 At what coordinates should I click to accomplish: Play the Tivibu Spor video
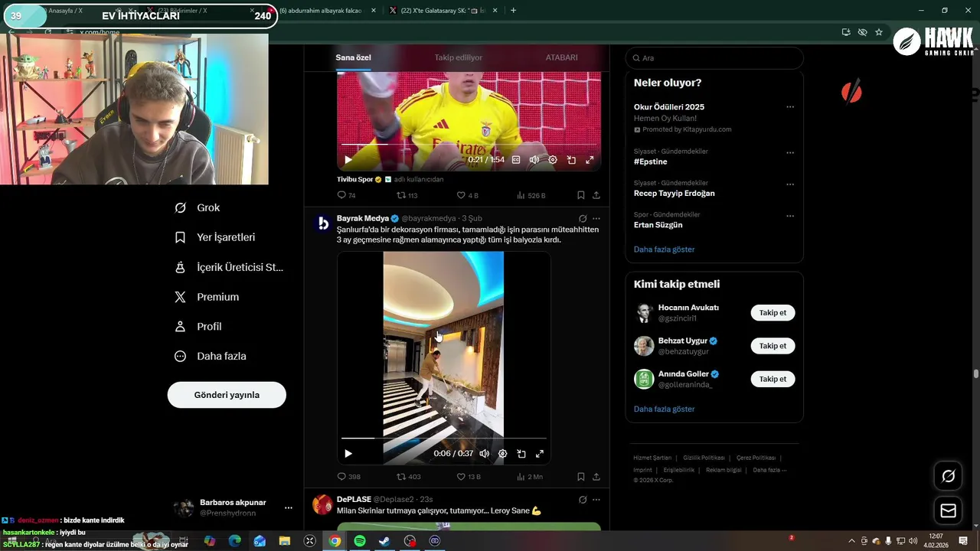pyautogui.click(x=348, y=160)
